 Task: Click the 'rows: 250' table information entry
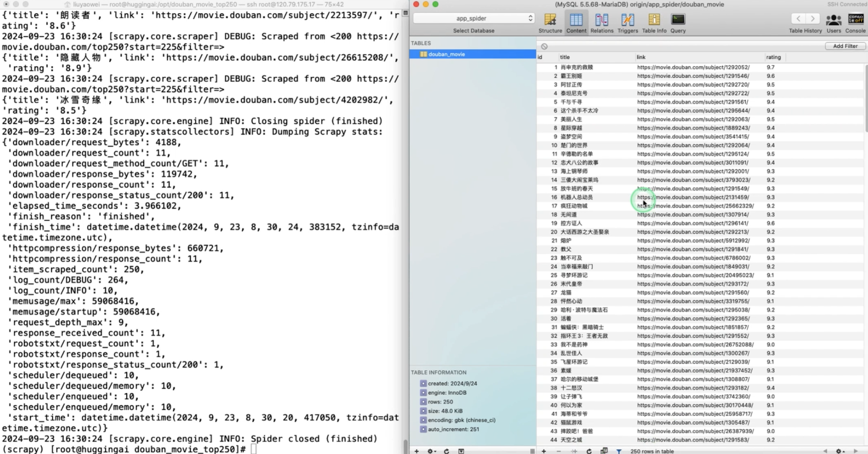(x=440, y=402)
